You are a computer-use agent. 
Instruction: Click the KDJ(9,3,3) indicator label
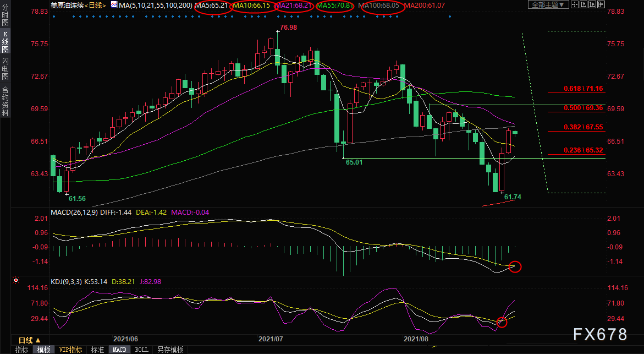point(66,282)
